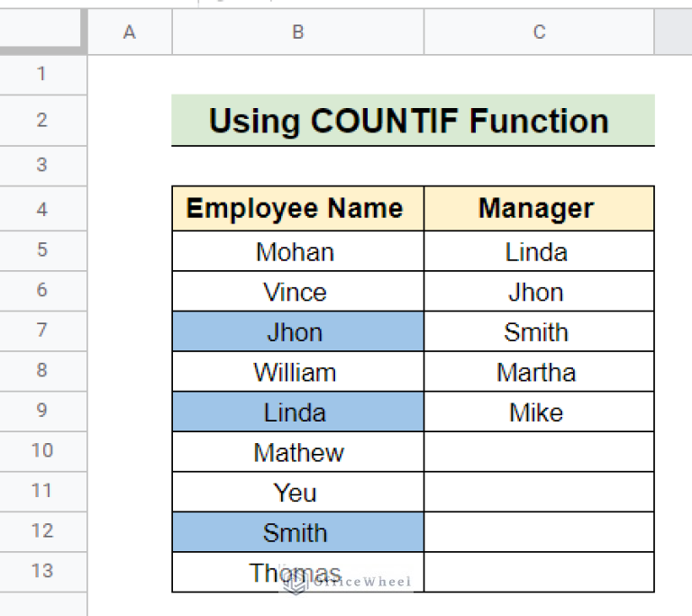Screen dimensions: 692x616
Task: Select row 8 header
Action: tap(42, 371)
